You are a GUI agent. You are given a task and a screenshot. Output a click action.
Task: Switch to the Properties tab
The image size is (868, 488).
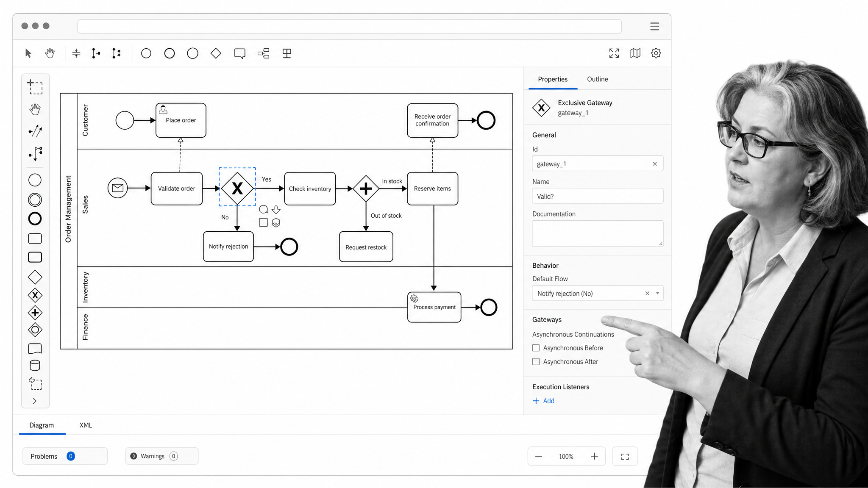tap(553, 79)
